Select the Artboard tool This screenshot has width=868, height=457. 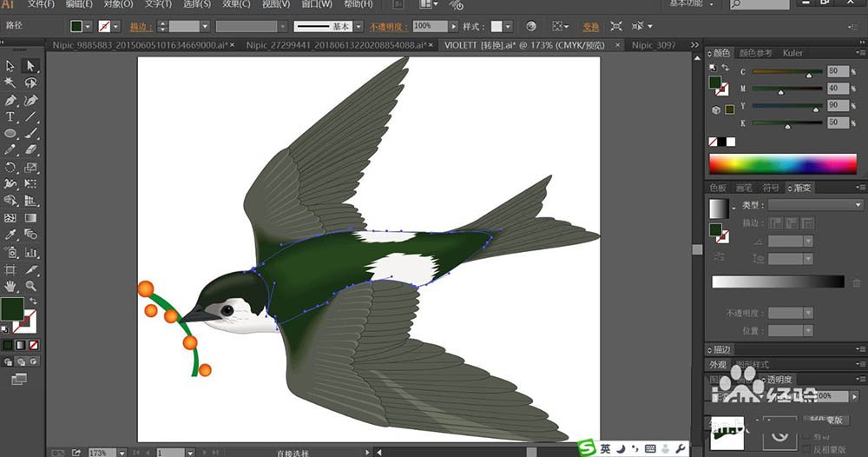click(10, 269)
